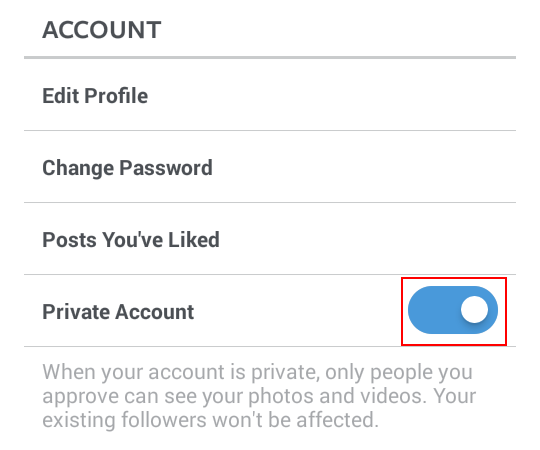The image size is (540, 450).
Task: Click the private account explanation paragraph
Action: (x=259, y=396)
